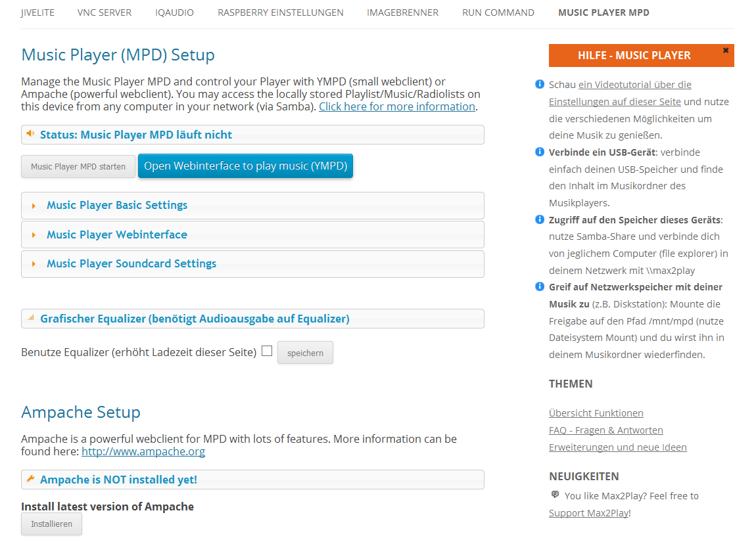Click the Hilfe - Music Player header
Screen dimensions: 756x540
(x=641, y=55)
